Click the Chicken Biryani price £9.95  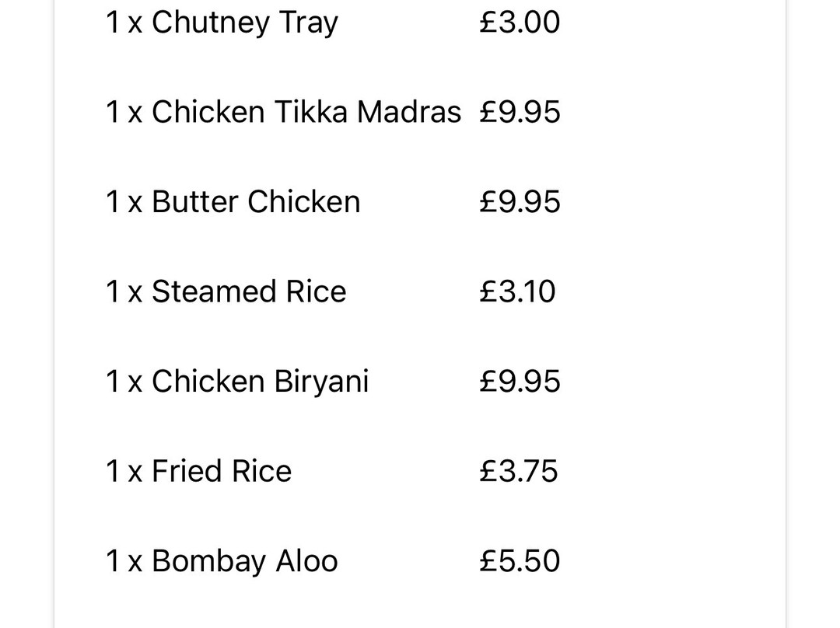(520, 381)
